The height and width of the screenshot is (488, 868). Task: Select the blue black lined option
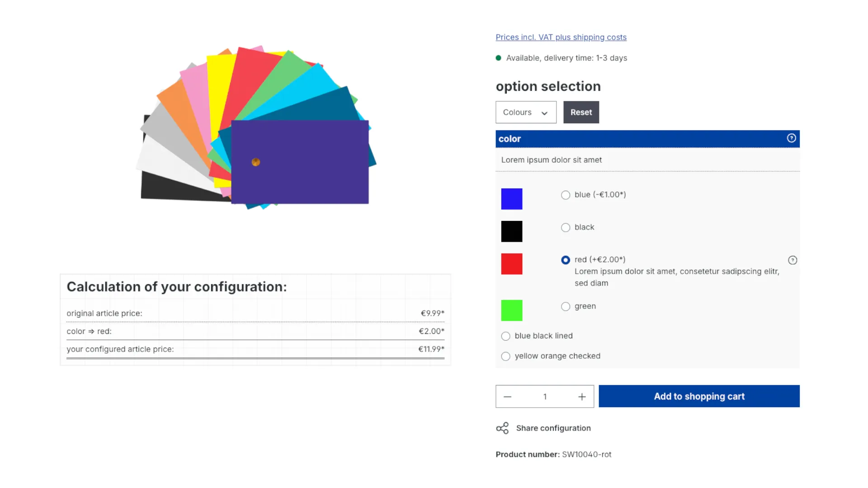[505, 336]
